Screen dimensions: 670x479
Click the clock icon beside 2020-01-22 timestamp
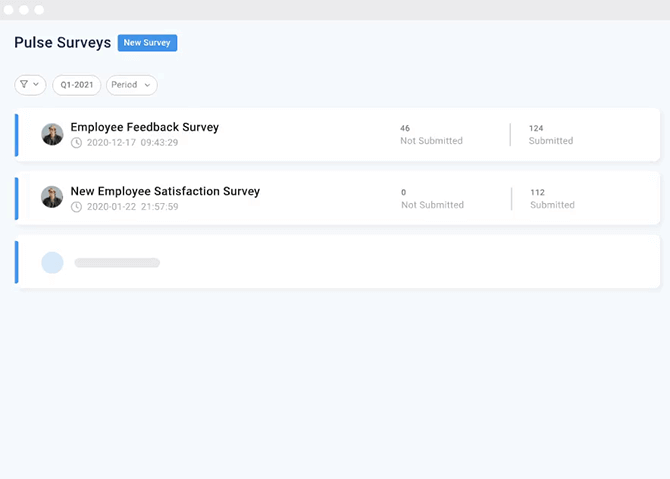coord(76,207)
